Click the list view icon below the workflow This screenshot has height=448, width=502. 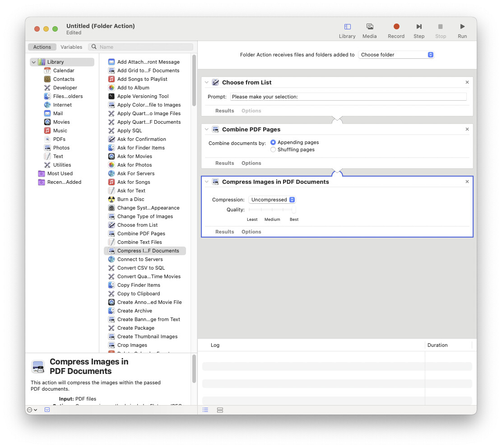click(205, 410)
